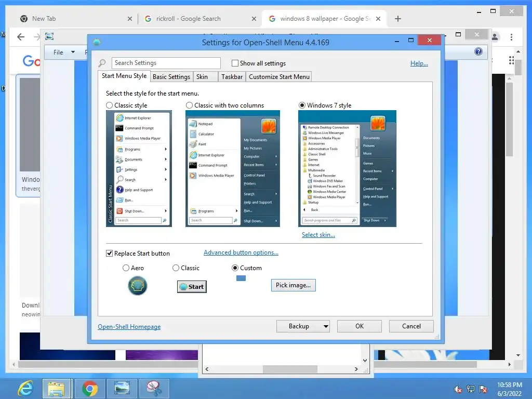Open Chrome three-dot menu
This screenshot has width=532, height=399.
511,37
